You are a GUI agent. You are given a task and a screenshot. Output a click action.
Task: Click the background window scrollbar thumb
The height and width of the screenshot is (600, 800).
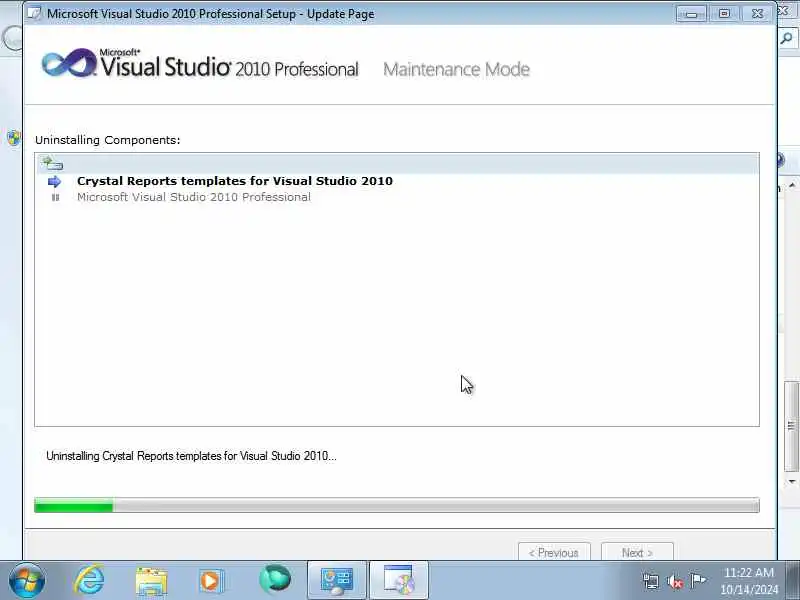[792, 426]
